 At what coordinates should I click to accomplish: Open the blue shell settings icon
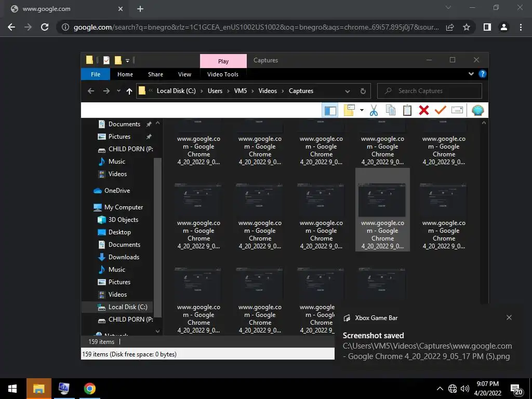click(478, 110)
